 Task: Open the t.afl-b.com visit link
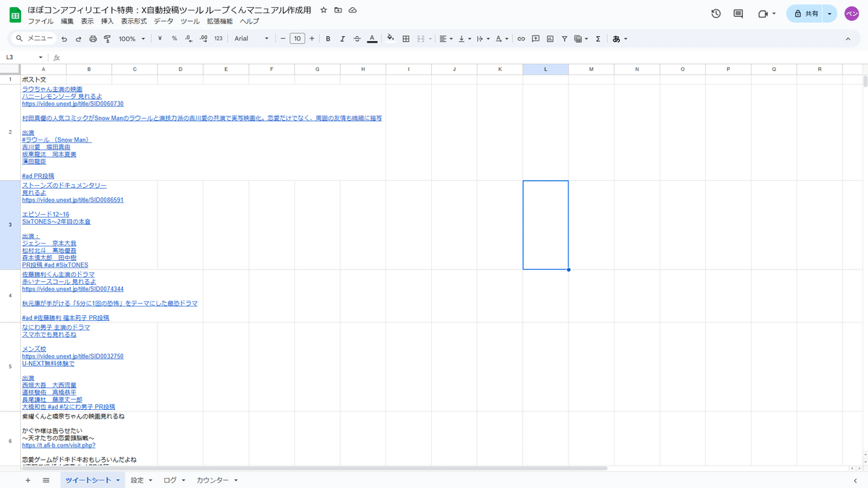pyautogui.click(x=59, y=445)
